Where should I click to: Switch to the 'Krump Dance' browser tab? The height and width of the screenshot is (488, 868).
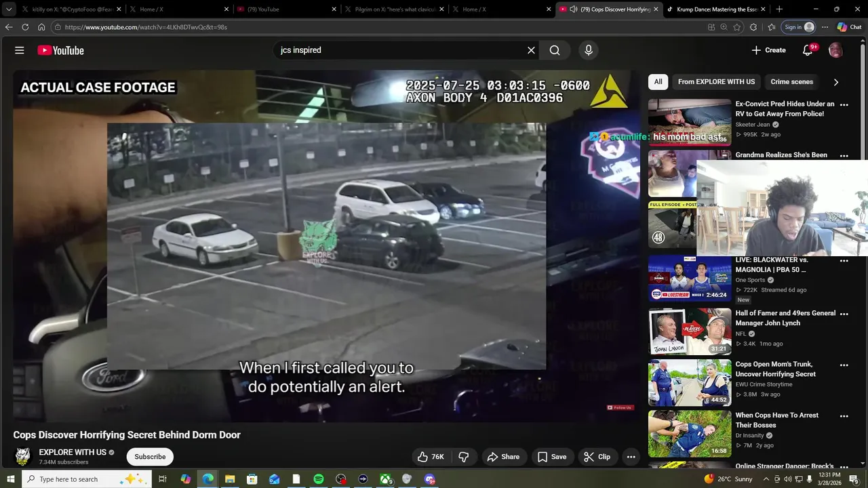pos(715,9)
